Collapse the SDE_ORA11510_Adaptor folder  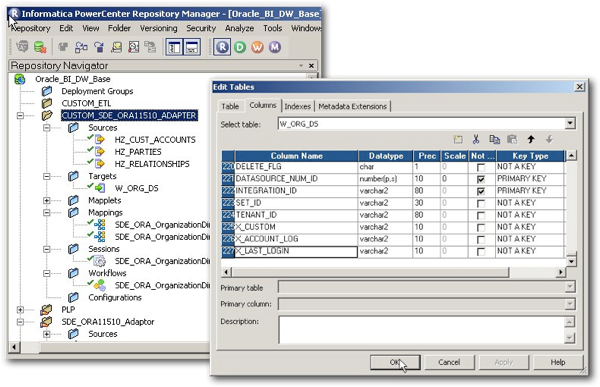pos(20,322)
